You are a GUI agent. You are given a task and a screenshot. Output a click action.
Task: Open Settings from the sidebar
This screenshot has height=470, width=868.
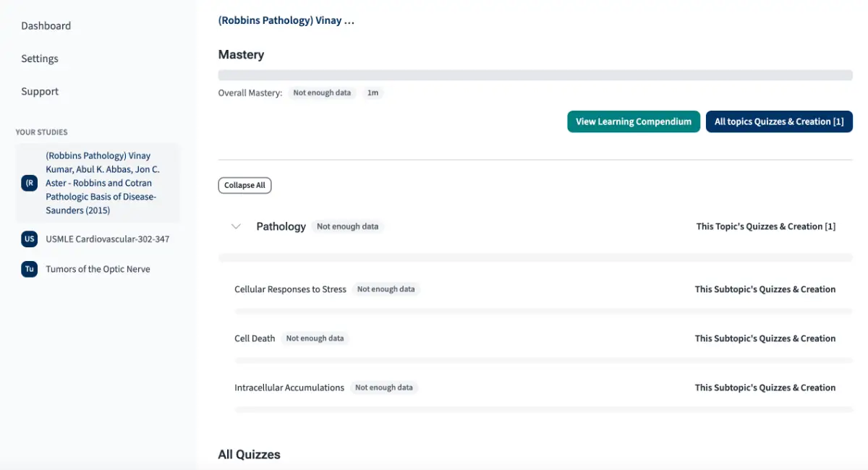40,59
